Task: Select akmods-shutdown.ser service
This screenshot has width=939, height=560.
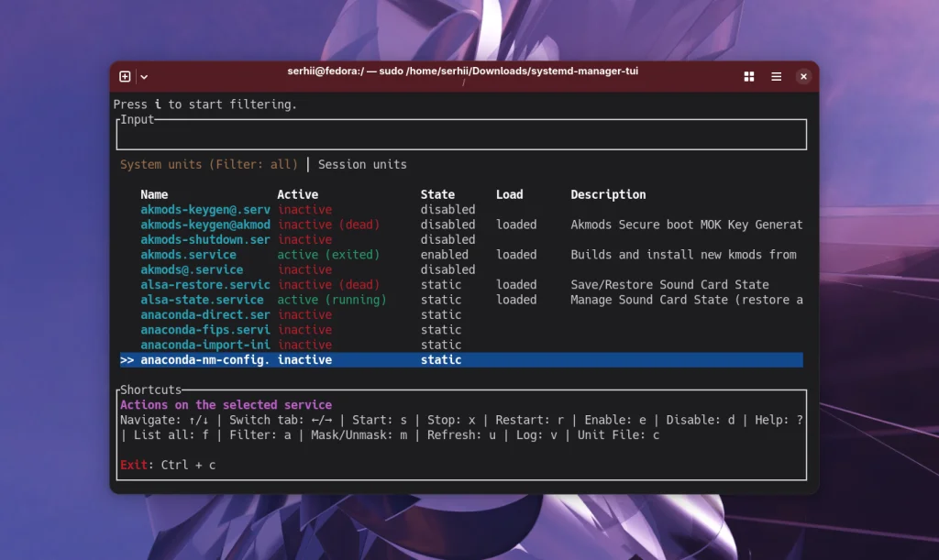Action: coord(461,240)
